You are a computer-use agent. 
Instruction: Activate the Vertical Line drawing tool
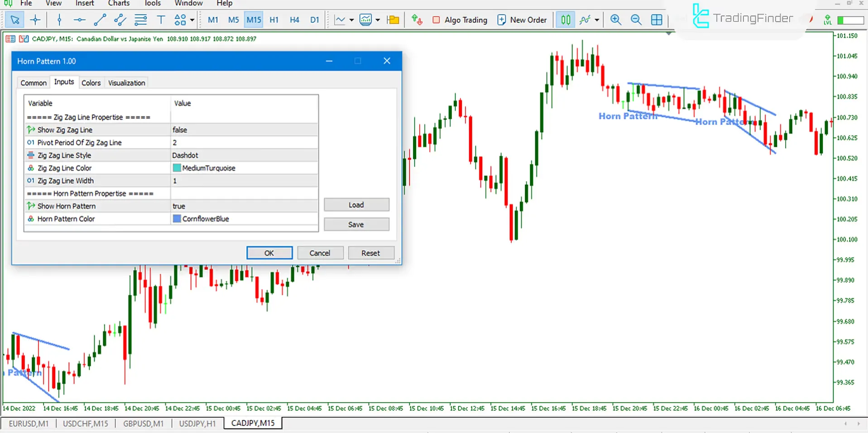[59, 19]
